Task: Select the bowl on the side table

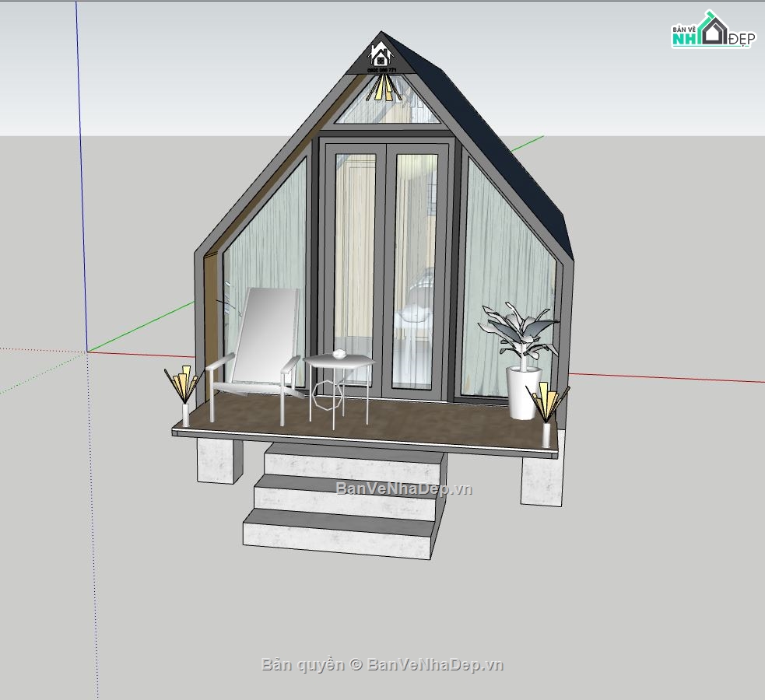Action: (x=339, y=354)
